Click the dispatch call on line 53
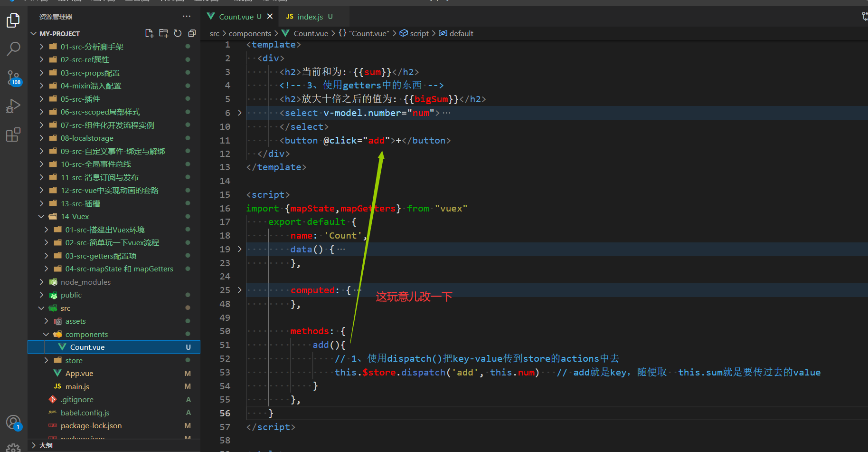Image resolution: width=868 pixels, height=452 pixels. 423,372
